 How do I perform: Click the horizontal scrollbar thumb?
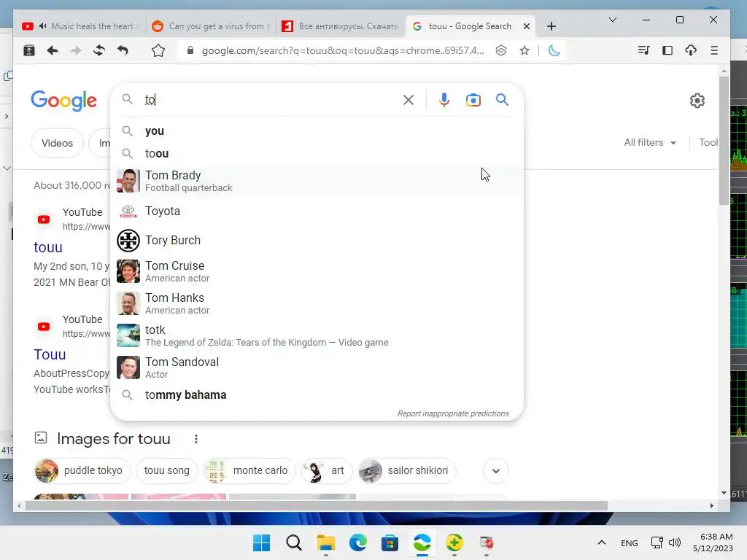click(x=317, y=506)
